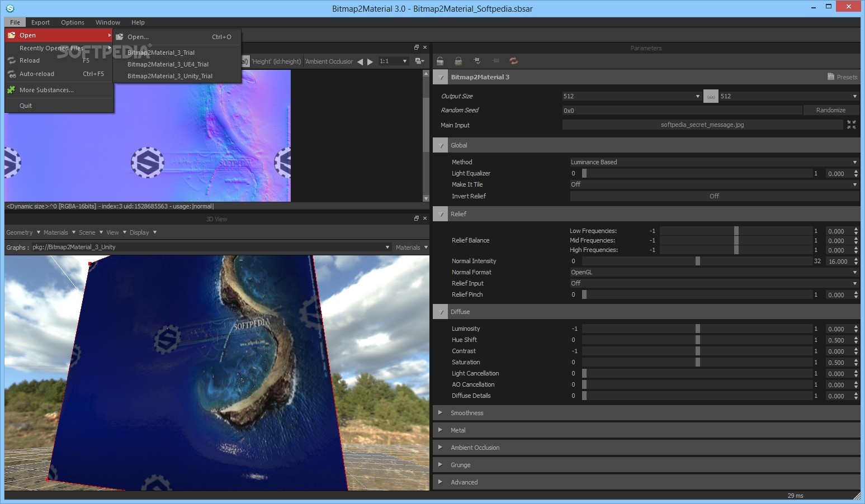
Task: Click the Normal Intensity slider
Action: point(697,261)
